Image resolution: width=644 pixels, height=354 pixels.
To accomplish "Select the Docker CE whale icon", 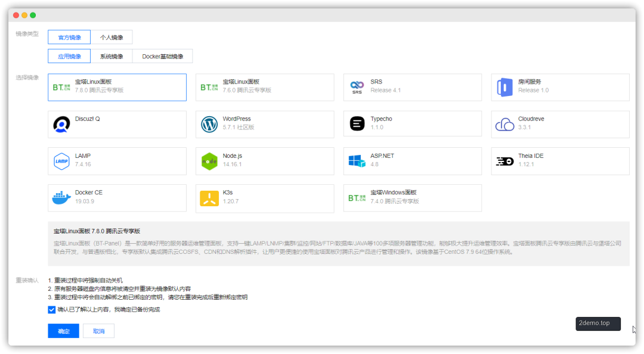I will (x=61, y=198).
